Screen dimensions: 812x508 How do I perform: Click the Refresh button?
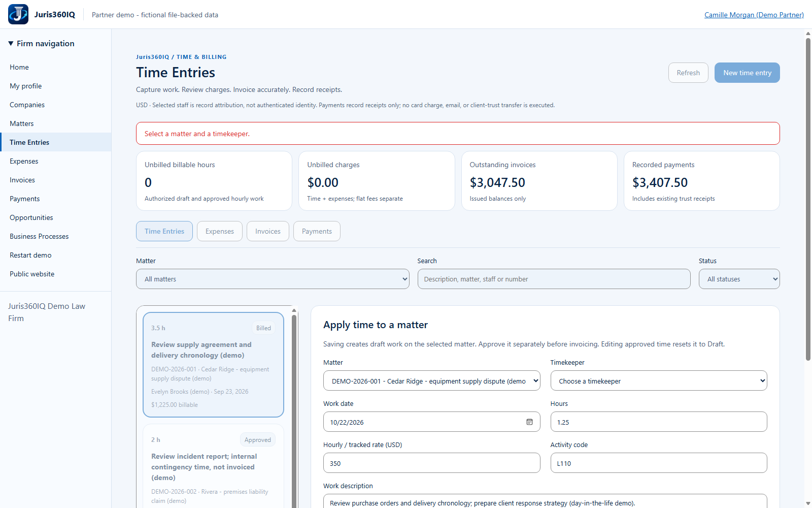(688, 73)
